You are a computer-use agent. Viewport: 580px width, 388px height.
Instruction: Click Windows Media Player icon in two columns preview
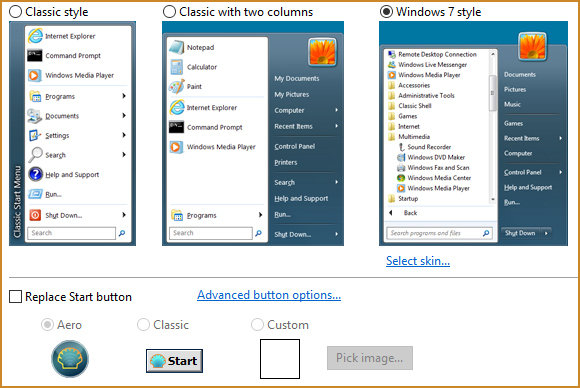(x=176, y=147)
